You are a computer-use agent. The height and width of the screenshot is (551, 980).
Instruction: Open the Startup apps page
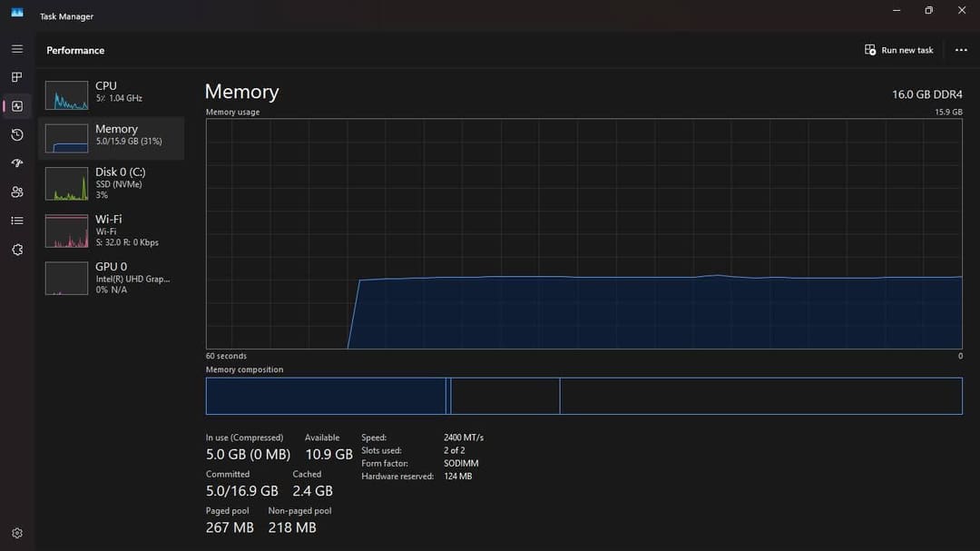pyautogui.click(x=17, y=163)
